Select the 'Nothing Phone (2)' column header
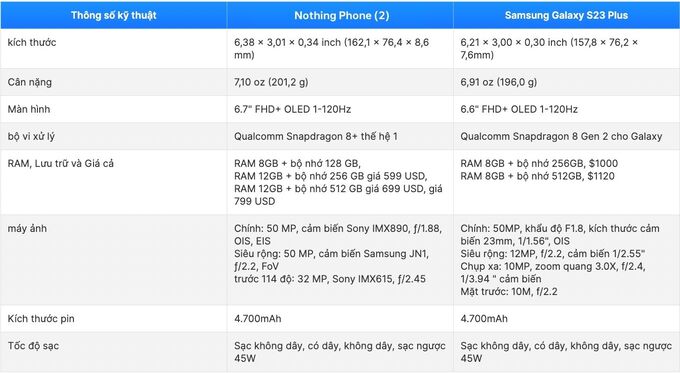This screenshot has height=374, width=680. 342,16
